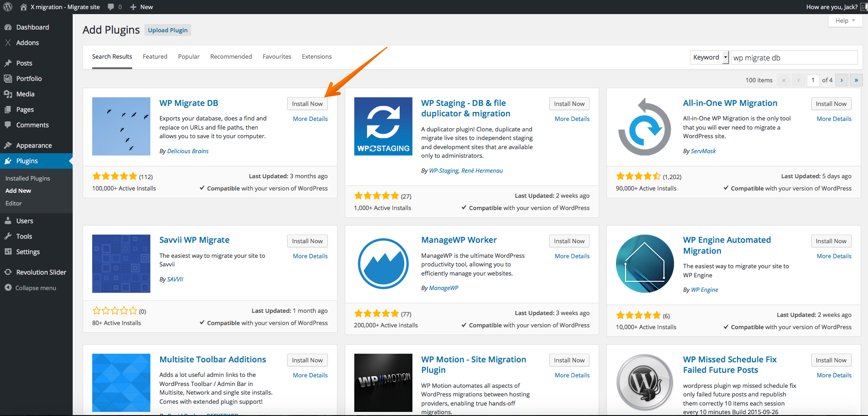The image size is (868, 416).
Task: Expand the Help dropdown tab
Action: (x=845, y=20)
